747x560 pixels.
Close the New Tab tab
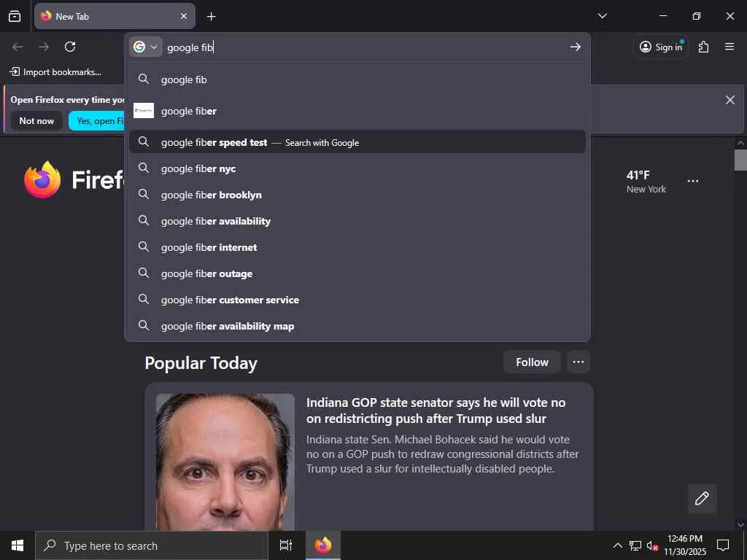coord(184,16)
